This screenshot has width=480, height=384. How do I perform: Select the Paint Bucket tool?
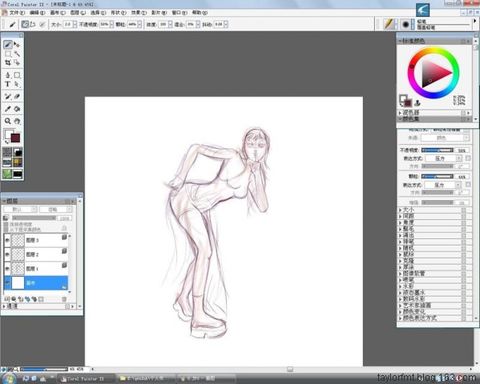pos(17,109)
